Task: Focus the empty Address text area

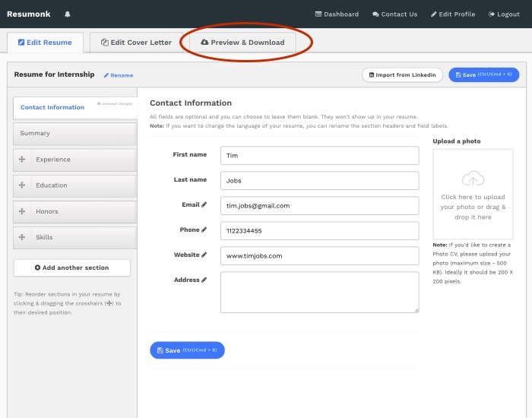Action: point(319,292)
